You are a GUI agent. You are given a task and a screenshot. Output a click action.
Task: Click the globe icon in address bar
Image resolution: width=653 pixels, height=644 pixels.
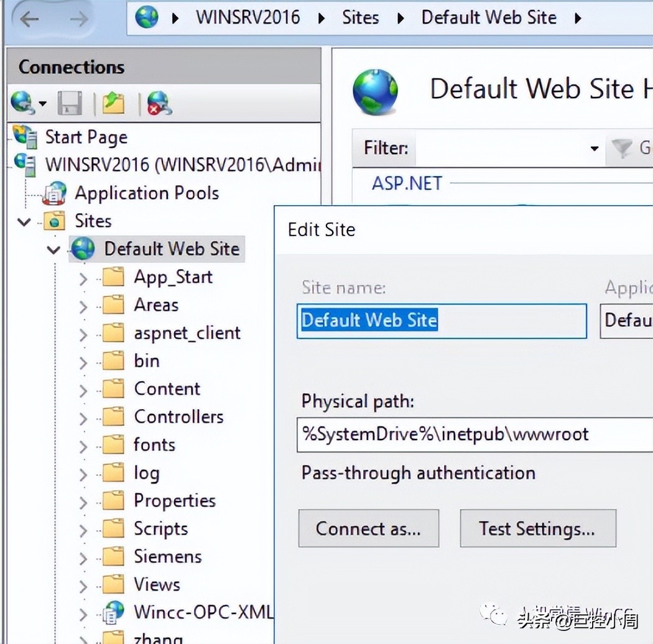click(147, 17)
